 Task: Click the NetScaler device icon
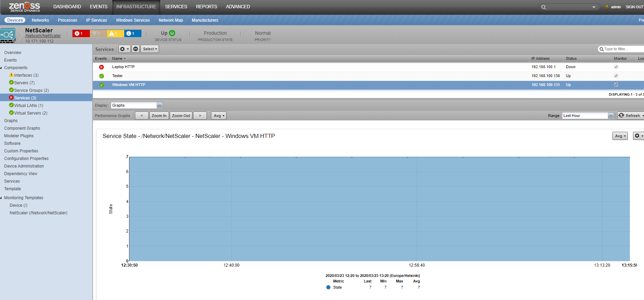click(x=8, y=35)
